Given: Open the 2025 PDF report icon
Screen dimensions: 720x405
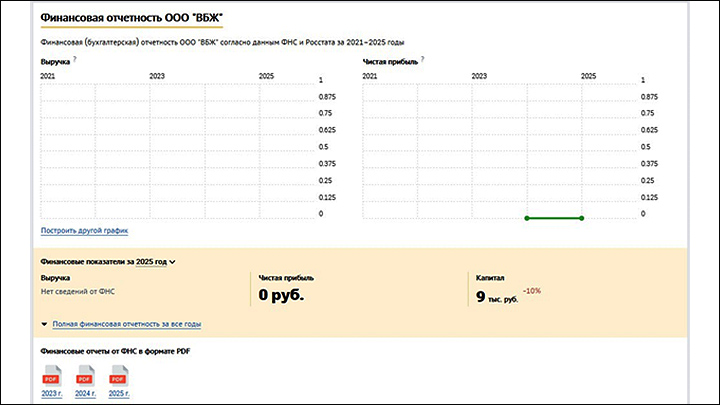Looking at the screenshot, I should (119, 377).
